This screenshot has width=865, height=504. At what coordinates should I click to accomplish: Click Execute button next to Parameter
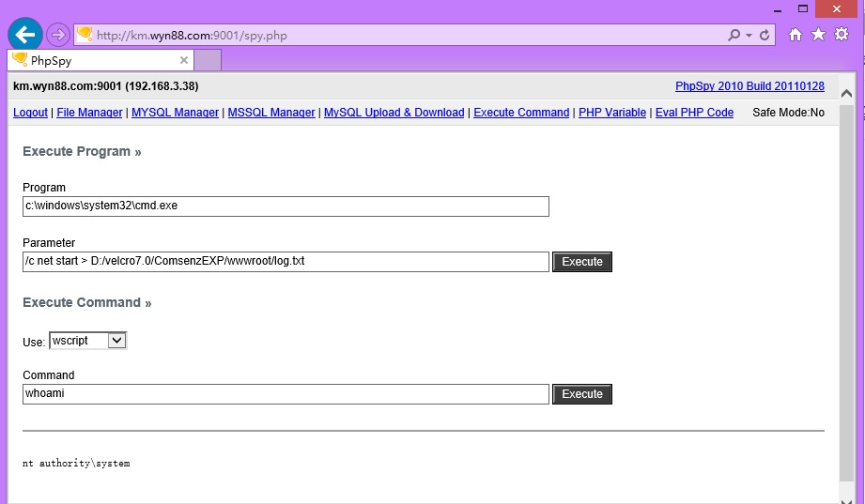coord(582,261)
